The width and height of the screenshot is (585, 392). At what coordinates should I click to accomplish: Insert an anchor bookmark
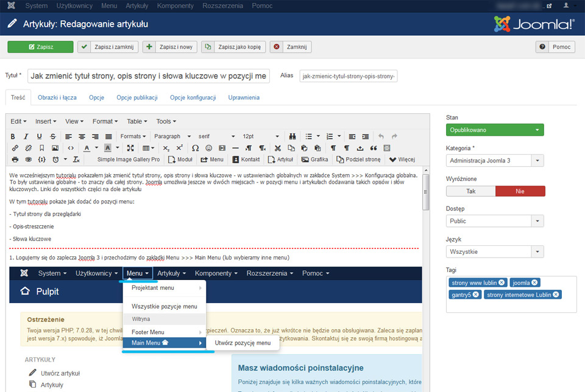point(42,148)
